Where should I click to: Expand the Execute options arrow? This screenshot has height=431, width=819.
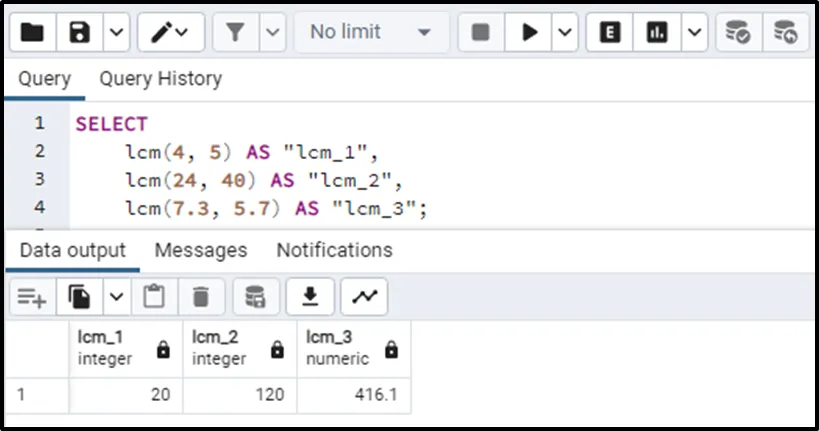(564, 33)
